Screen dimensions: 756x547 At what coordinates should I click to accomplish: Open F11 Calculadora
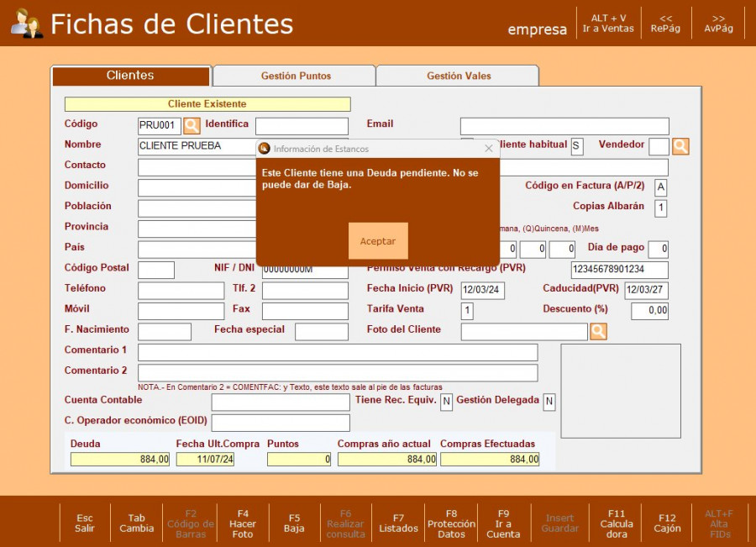coord(617,523)
